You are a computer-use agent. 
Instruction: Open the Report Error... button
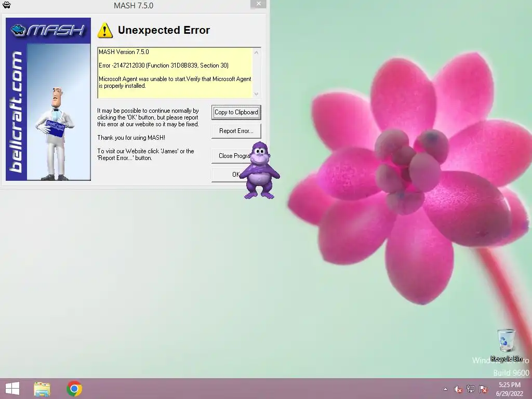pyautogui.click(x=236, y=131)
